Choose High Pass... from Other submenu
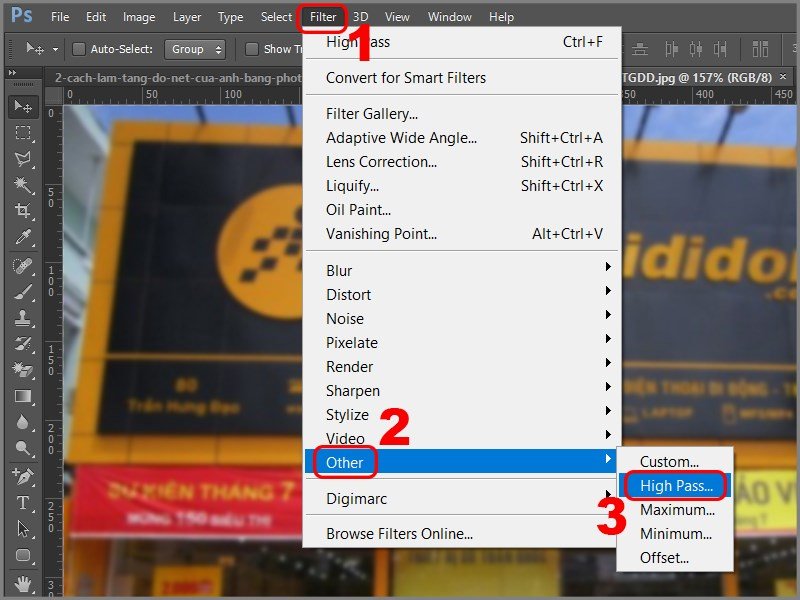Viewport: 800px width, 600px height. click(x=676, y=486)
